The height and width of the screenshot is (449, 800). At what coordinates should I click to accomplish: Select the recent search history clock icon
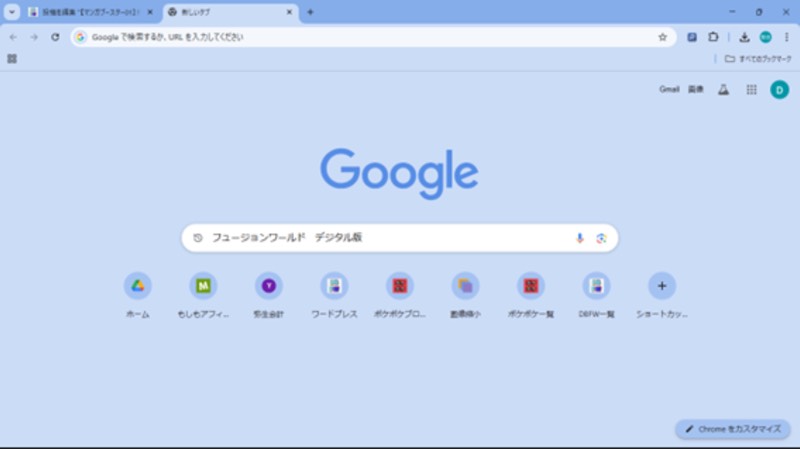(198, 238)
